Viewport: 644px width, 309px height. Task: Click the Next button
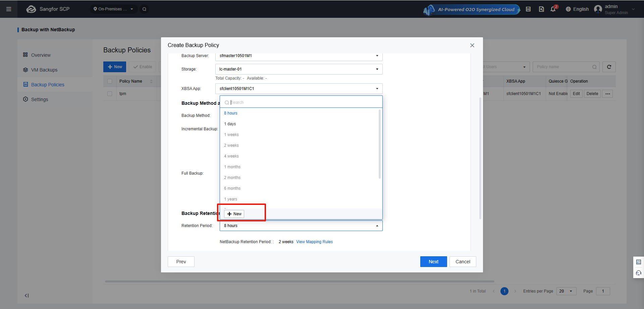pos(433,262)
